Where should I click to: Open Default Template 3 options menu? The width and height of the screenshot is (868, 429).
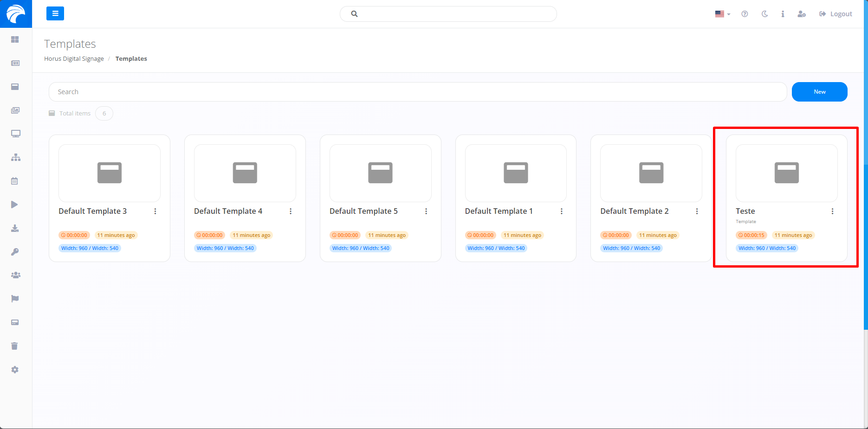pos(155,211)
